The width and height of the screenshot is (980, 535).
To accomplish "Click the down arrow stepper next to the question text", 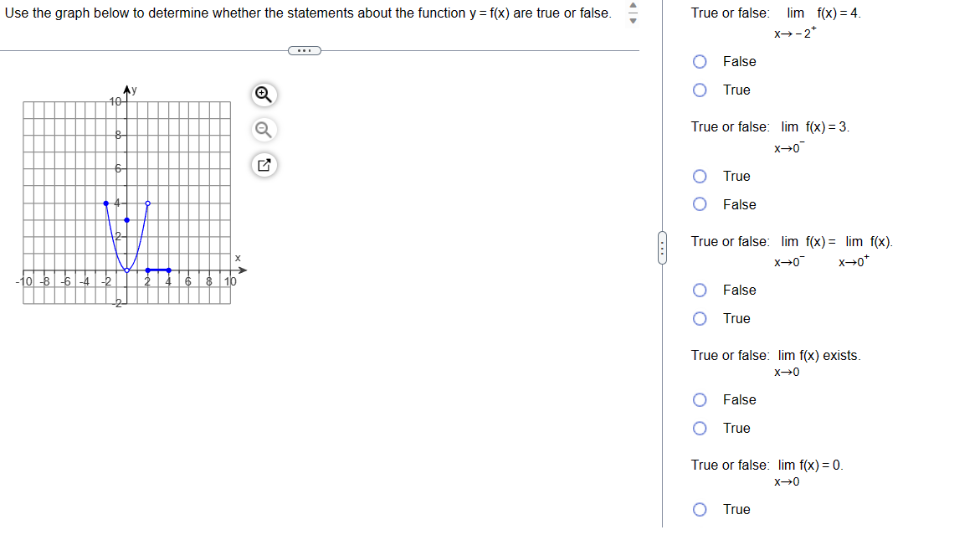I will (x=634, y=18).
